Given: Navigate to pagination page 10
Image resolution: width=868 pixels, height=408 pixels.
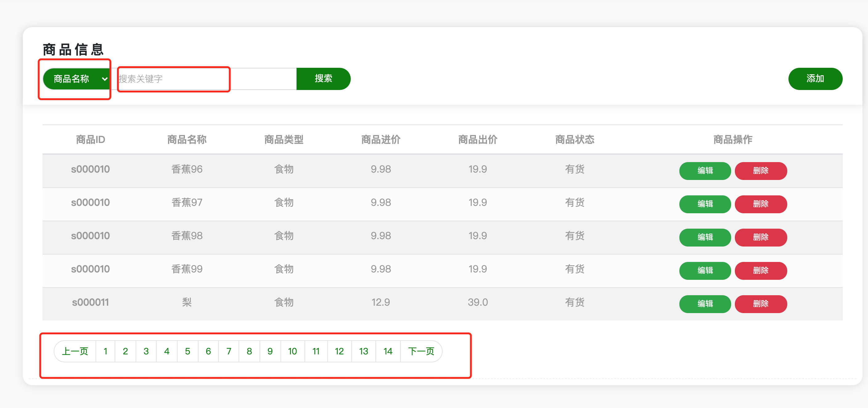Looking at the screenshot, I should coord(292,351).
